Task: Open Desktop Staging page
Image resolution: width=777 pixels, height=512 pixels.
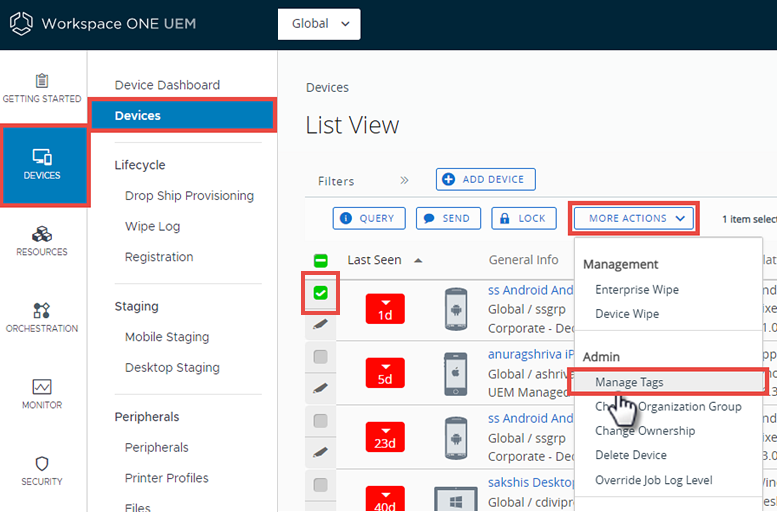Action: pos(172,368)
